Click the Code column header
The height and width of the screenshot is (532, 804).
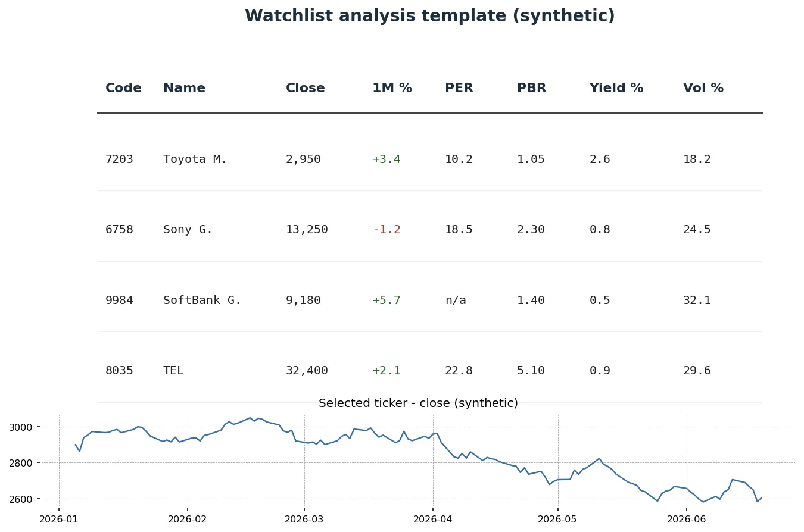click(123, 89)
